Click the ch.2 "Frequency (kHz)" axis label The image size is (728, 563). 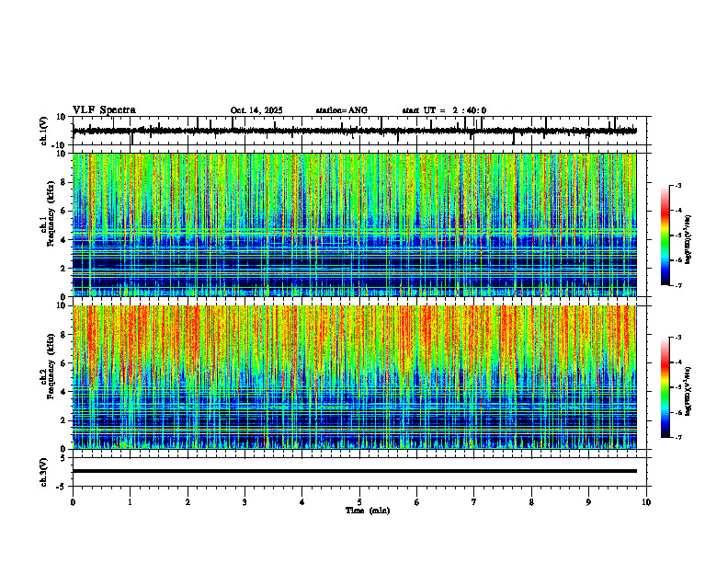51,366
